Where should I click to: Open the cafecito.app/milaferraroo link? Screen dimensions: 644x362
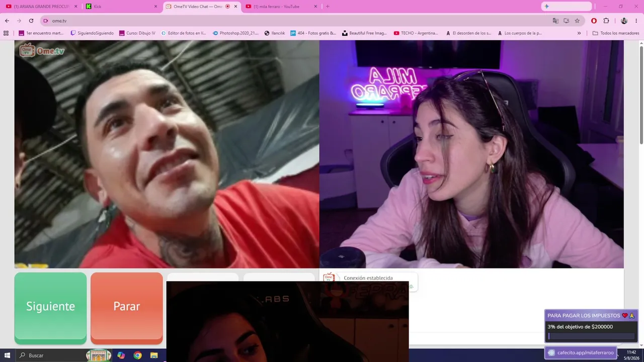tap(581, 352)
